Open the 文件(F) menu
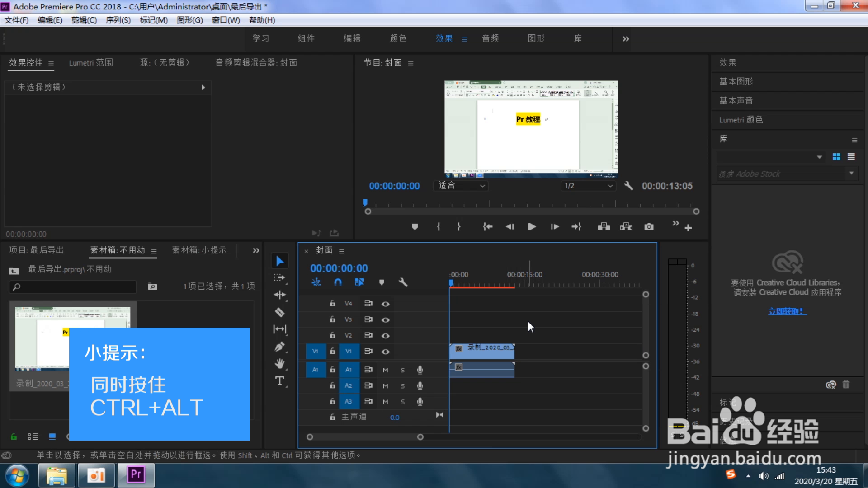 coord(16,20)
